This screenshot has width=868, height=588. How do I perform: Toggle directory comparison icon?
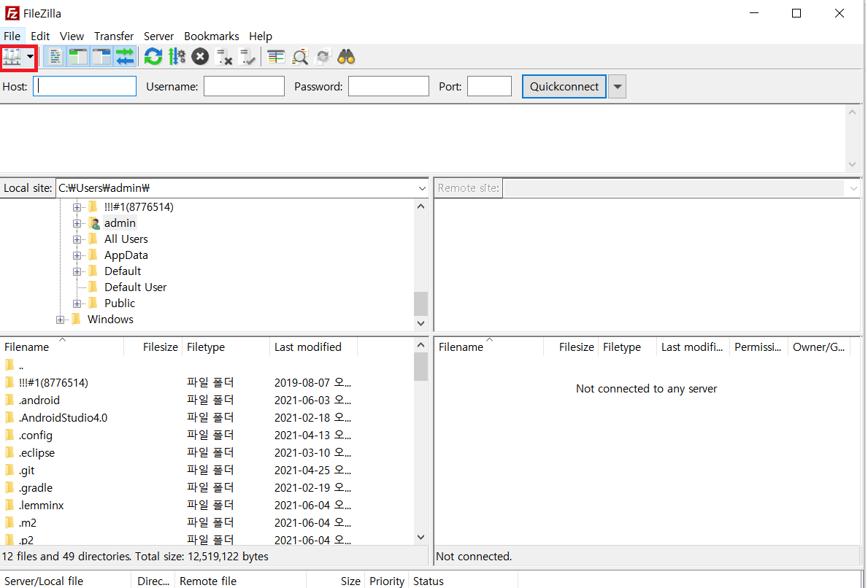[299, 57]
